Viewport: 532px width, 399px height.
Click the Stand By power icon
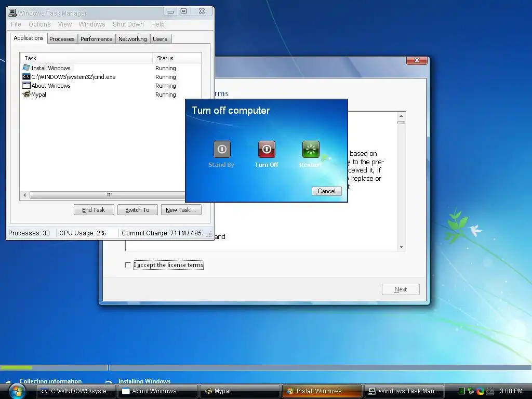(x=222, y=149)
